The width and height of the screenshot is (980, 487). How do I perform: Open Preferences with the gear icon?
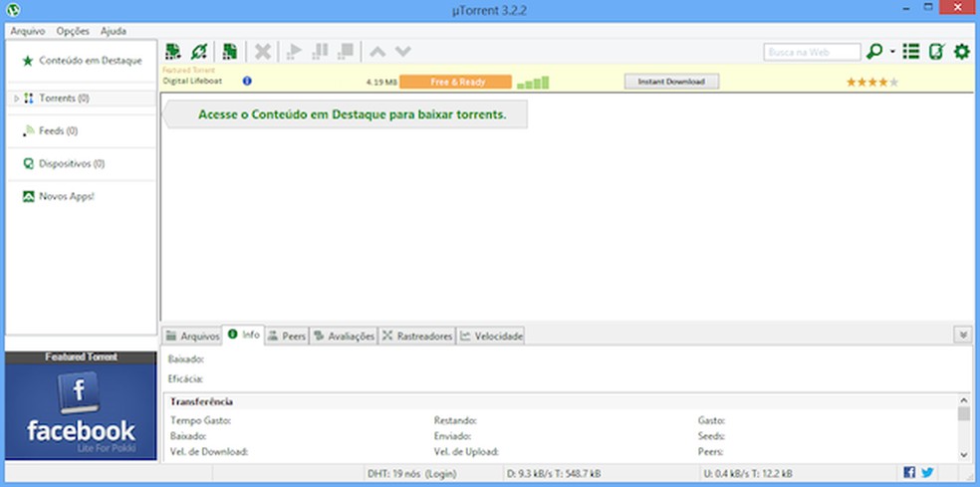click(962, 52)
